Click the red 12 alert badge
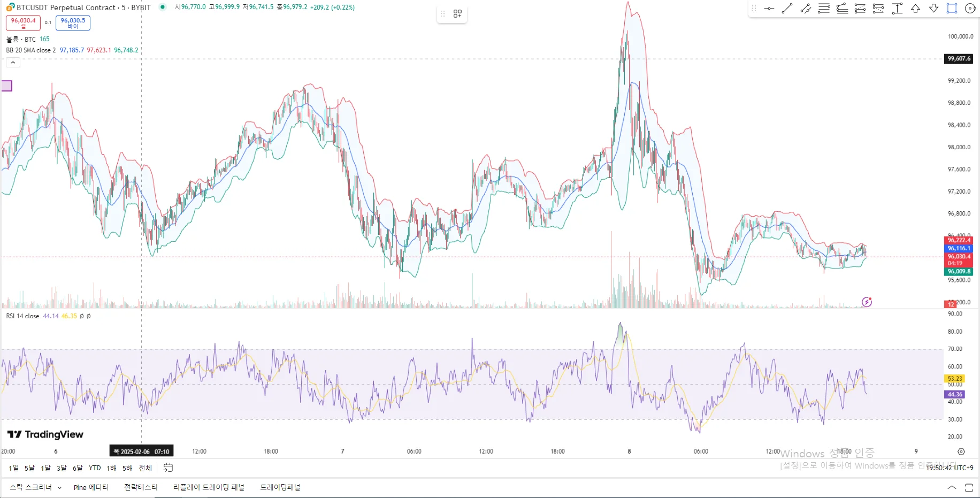Viewport: 980px width, 498px height. (951, 304)
